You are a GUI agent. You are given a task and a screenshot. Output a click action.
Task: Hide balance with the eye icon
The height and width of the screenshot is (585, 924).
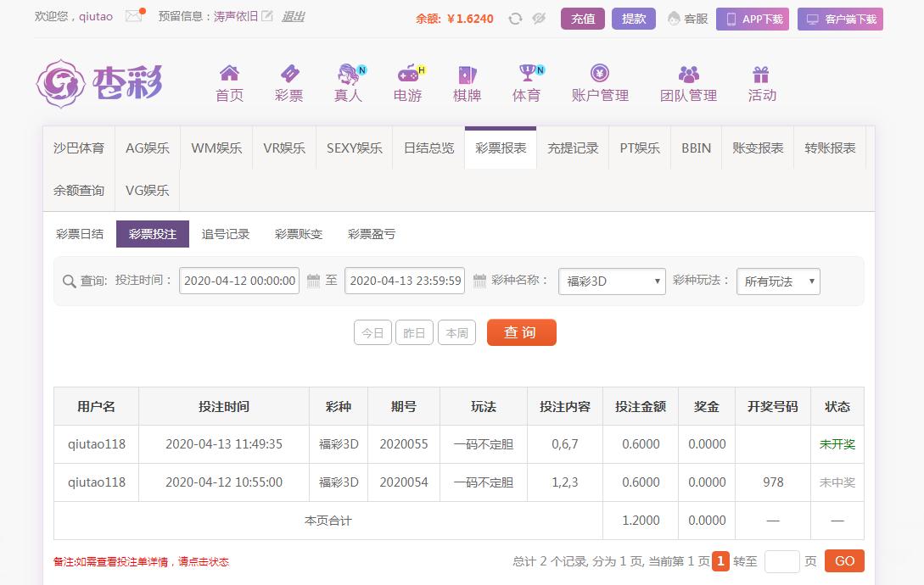539,19
